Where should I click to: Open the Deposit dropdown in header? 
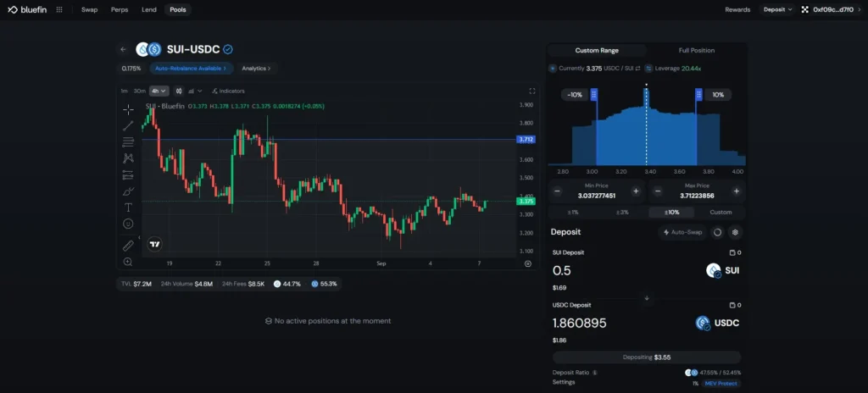778,9
